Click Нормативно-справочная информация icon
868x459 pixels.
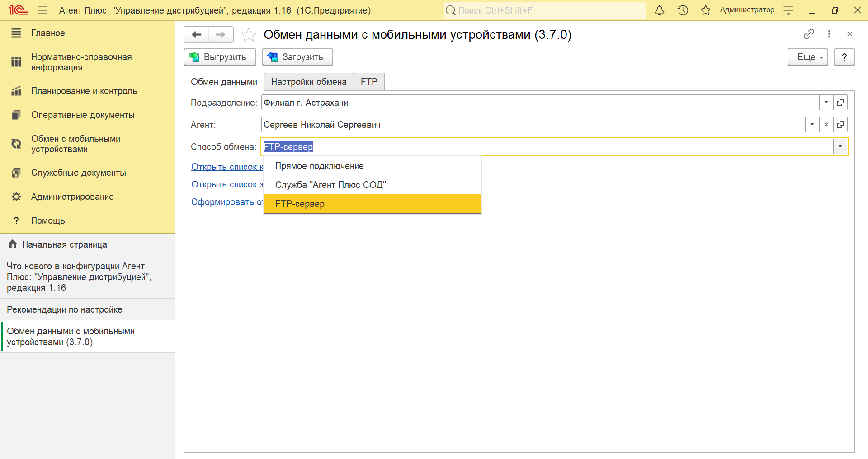[16, 62]
